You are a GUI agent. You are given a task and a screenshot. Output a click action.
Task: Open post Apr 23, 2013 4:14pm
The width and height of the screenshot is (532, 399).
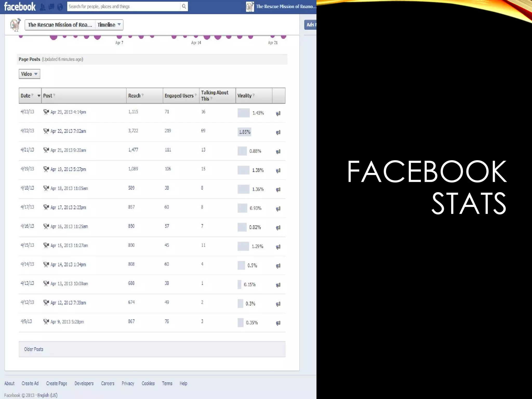coord(68,112)
